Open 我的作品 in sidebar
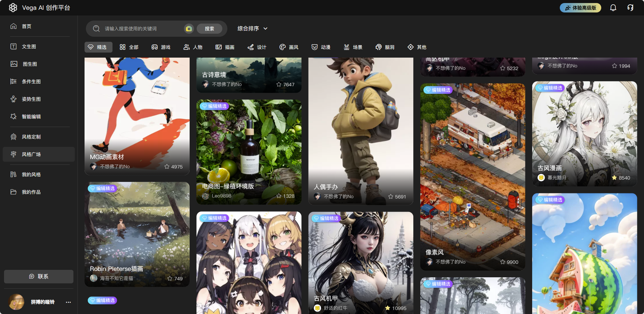Viewport: 644px width, 314px height. coord(39,192)
